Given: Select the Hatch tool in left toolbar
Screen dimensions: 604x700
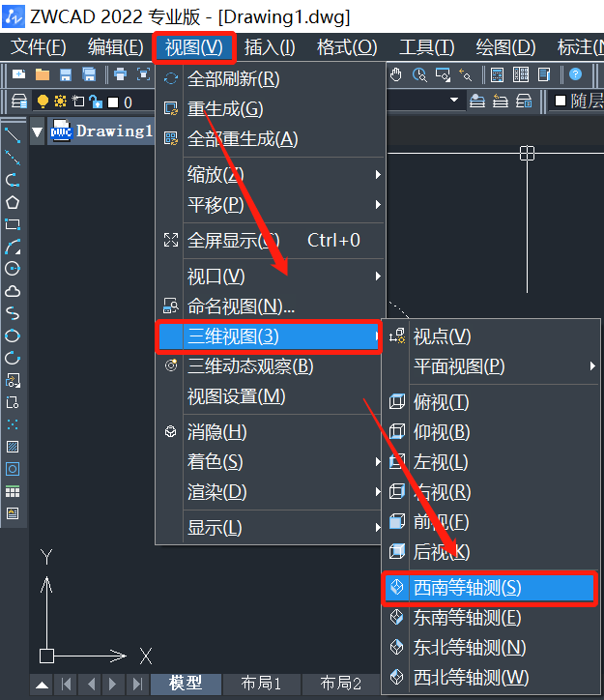Looking at the screenshot, I should click(13, 447).
